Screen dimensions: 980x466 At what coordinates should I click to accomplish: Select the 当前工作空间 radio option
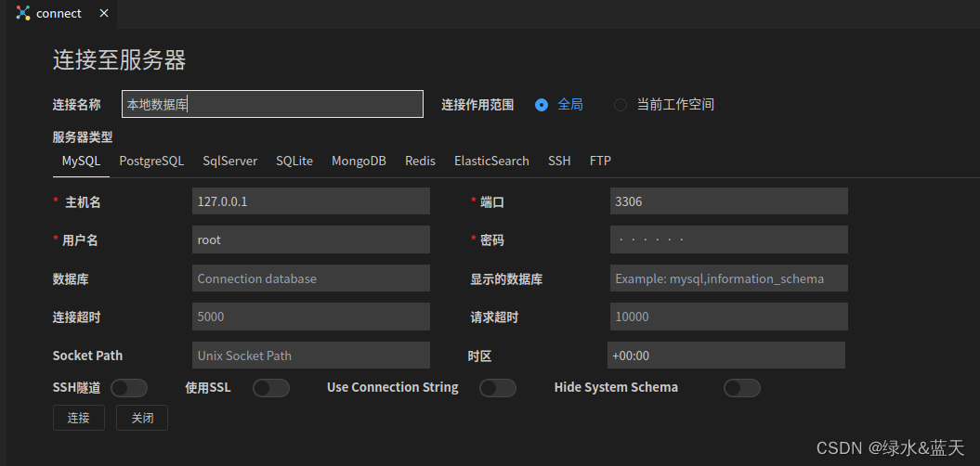point(620,105)
